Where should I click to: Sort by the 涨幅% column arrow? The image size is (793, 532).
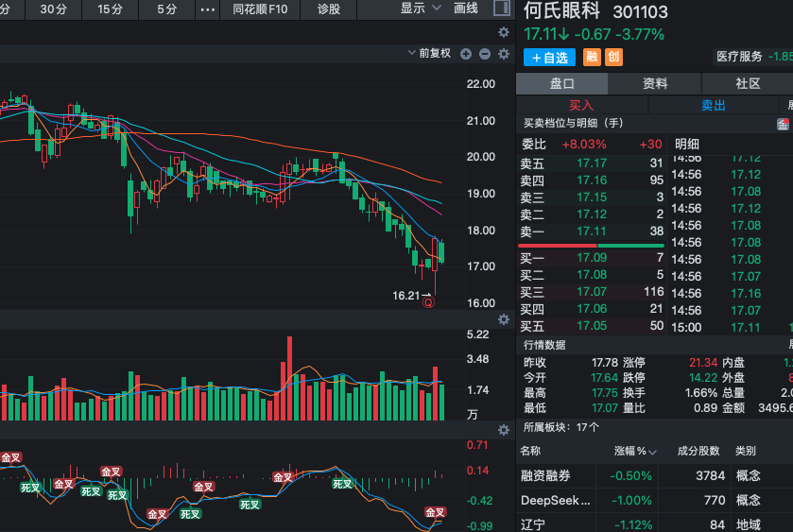pyautogui.click(x=652, y=452)
